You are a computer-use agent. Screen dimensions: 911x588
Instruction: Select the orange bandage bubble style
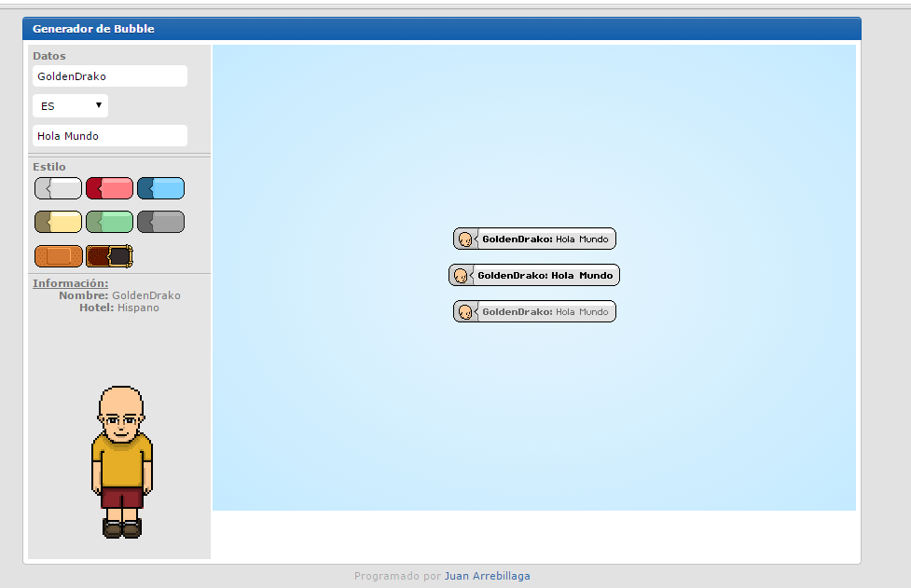[x=58, y=256]
